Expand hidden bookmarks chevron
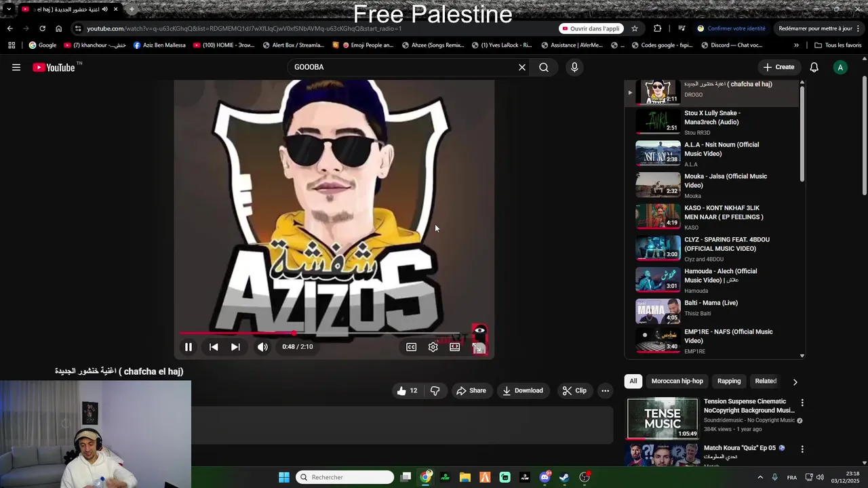The image size is (868, 488). click(796, 45)
